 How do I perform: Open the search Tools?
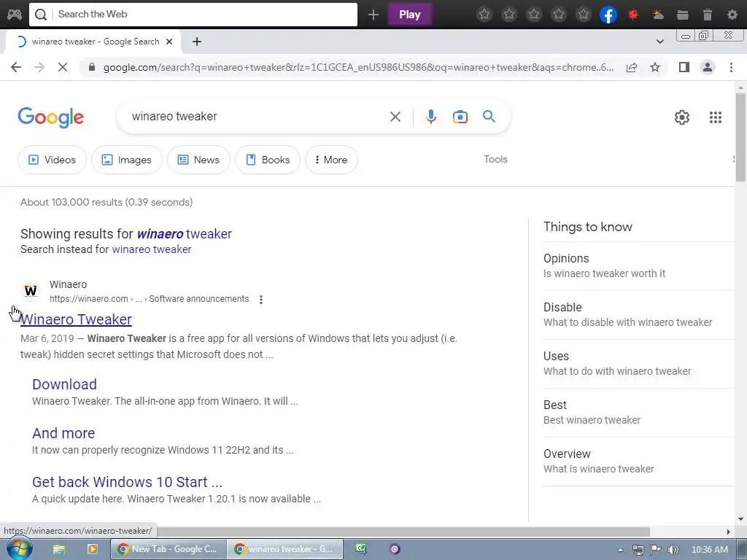(495, 159)
